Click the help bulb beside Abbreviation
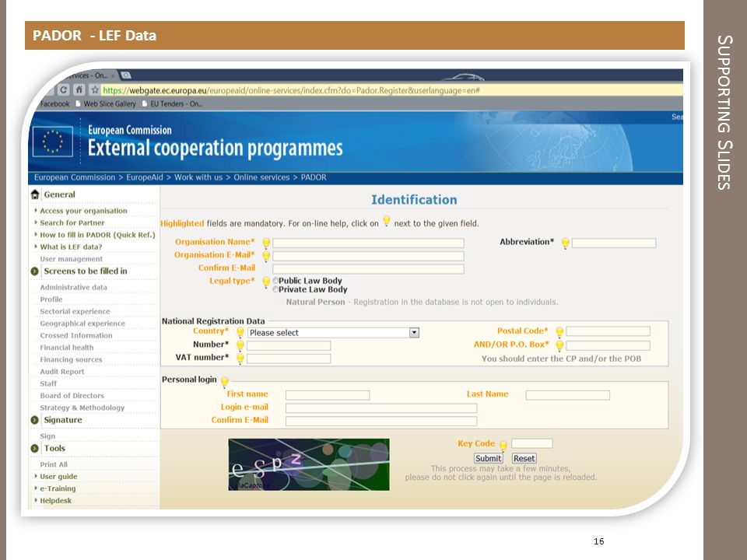 pos(565,243)
